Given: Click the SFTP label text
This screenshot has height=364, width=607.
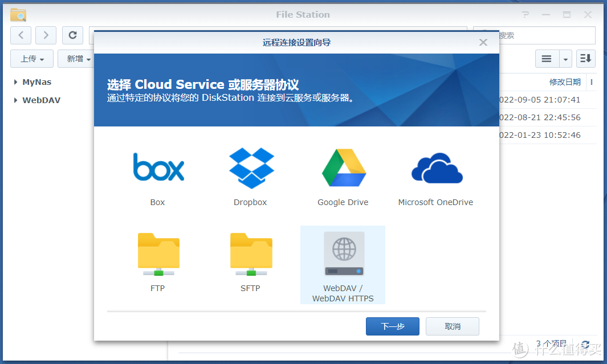Looking at the screenshot, I should [x=250, y=288].
